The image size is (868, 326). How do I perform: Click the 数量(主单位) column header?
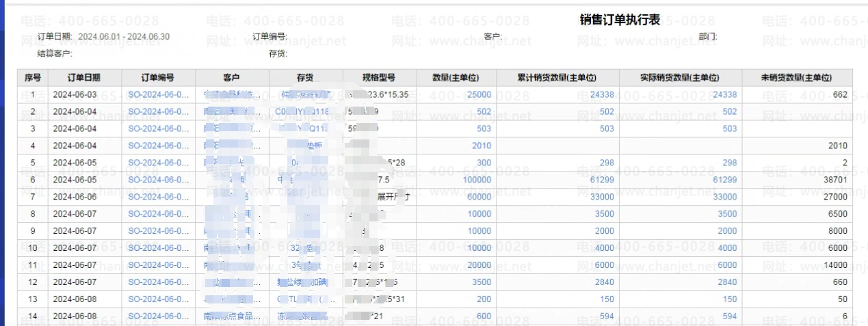(x=456, y=77)
